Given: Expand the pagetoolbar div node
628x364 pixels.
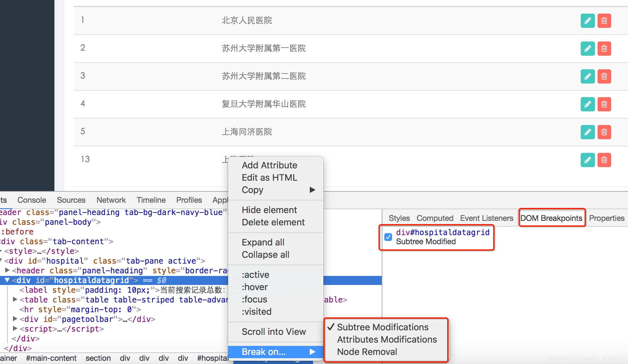Looking at the screenshot, I should (x=15, y=319).
